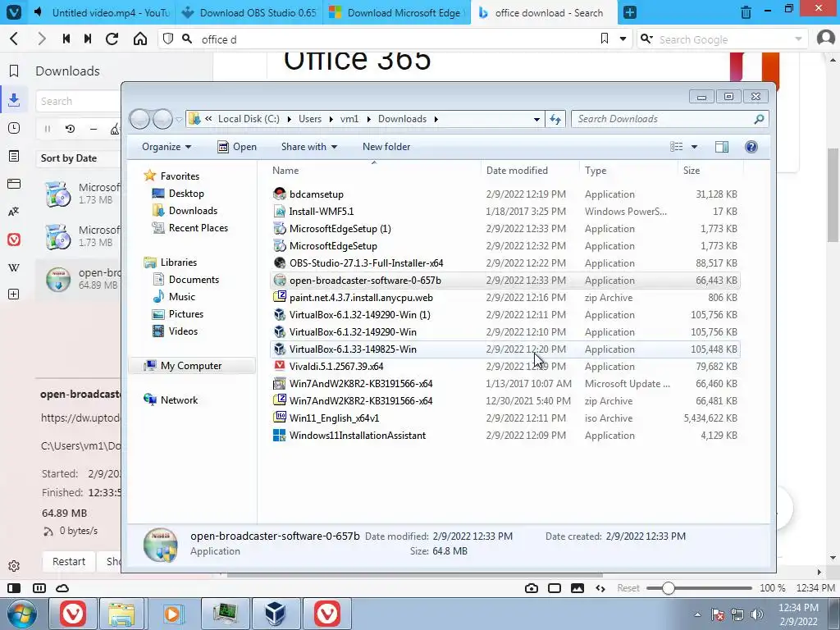Open Window panel in Vivaldi sidebar
The image size is (840, 630).
pos(14,184)
